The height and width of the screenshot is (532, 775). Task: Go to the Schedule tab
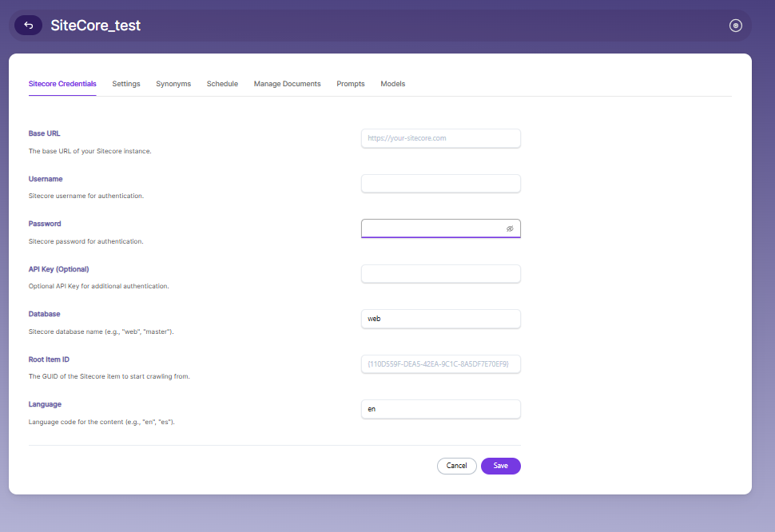pyautogui.click(x=222, y=84)
